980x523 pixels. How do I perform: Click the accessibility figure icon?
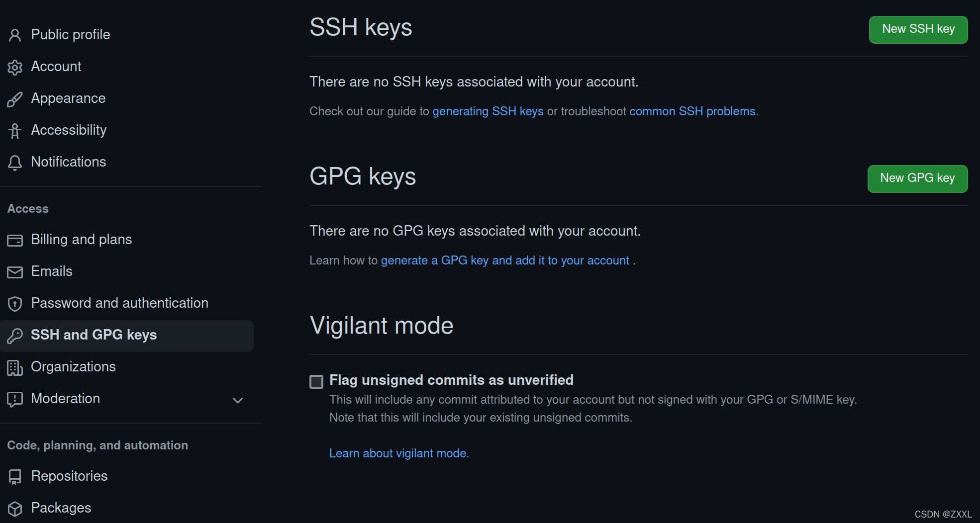15,131
